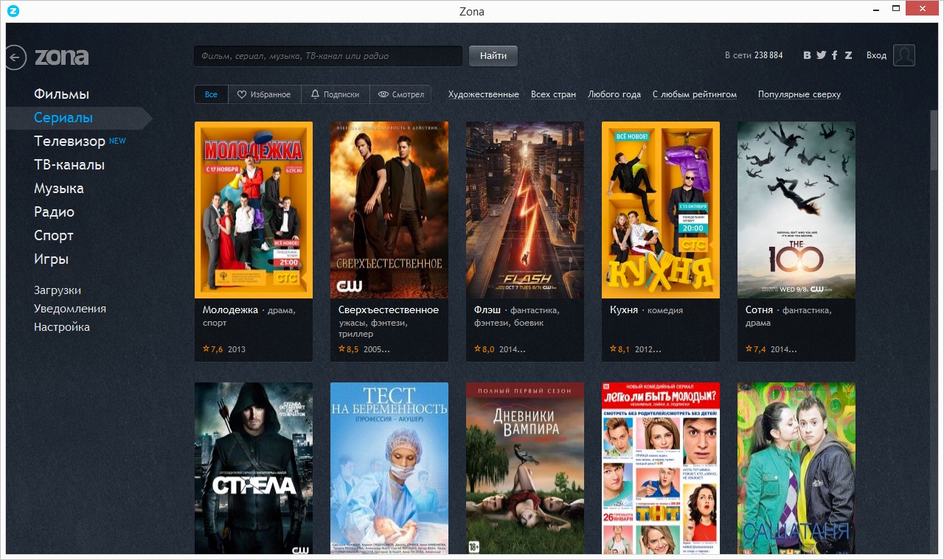Viewport: 944px width, 560px height.
Task: Click the 8,0 rating of Флэш
Action: click(x=484, y=349)
